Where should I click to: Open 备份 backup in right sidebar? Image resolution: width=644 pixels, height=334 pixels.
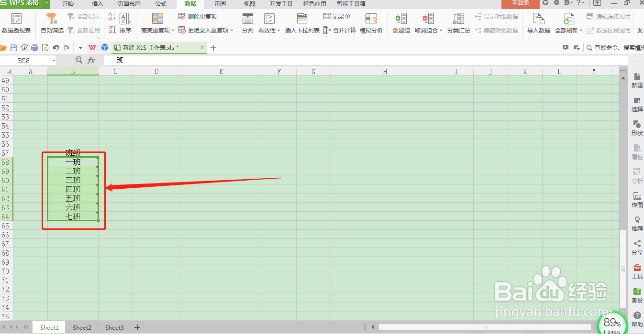coord(637,295)
